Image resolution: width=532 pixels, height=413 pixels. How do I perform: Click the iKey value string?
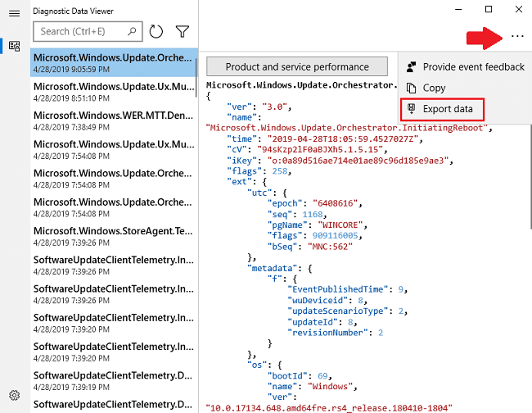click(358, 161)
